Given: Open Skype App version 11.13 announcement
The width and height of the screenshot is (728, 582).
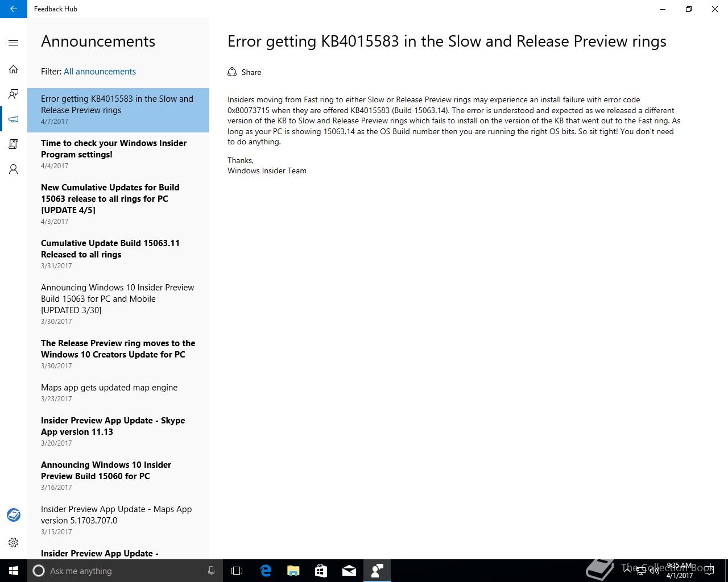Looking at the screenshot, I should 118,432.
